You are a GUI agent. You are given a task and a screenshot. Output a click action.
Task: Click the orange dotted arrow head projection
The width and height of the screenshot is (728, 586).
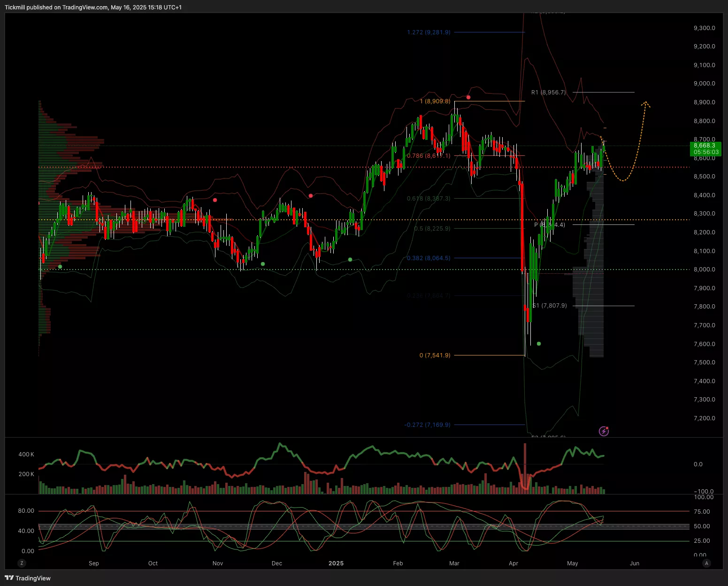point(646,103)
